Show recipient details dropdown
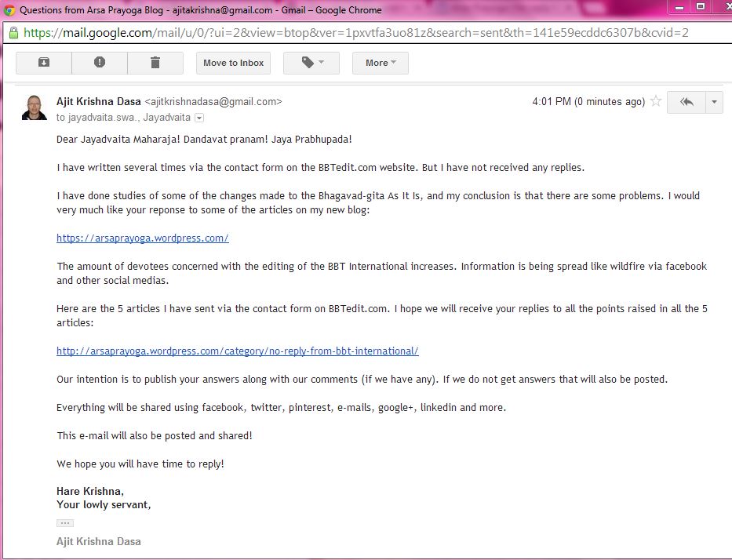 [199, 118]
